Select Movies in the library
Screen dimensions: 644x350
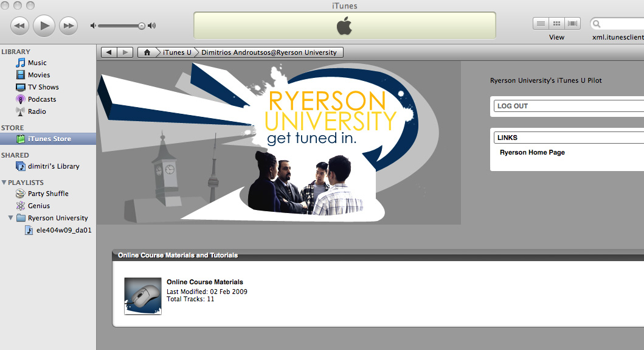(39, 75)
